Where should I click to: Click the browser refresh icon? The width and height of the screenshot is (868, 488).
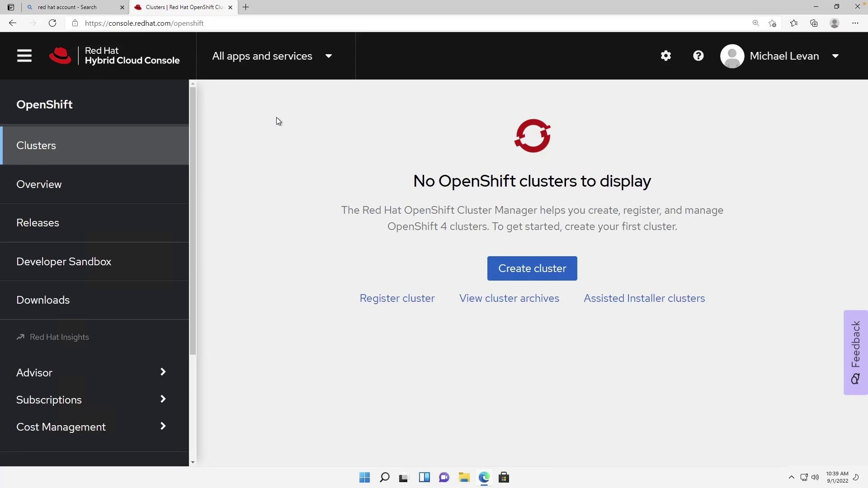52,23
